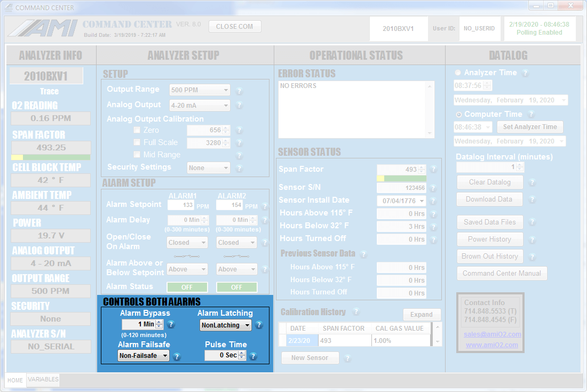Click the ALARM2 setpoint value field
Image resolution: width=587 pixels, height=392 pixels.
point(229,205)
